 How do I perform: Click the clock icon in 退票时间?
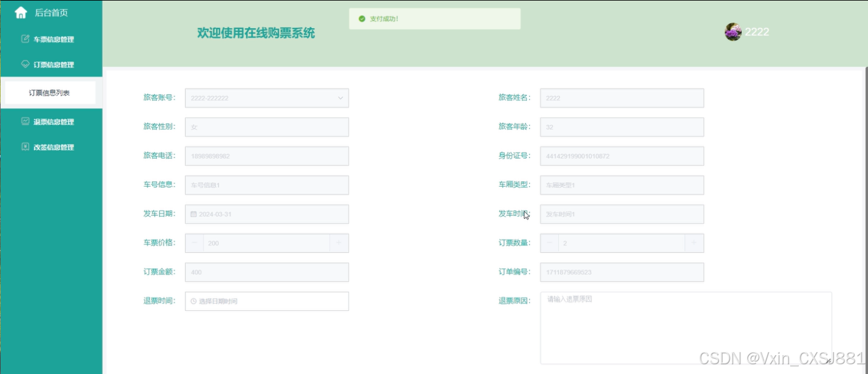[x=193, y=301]
